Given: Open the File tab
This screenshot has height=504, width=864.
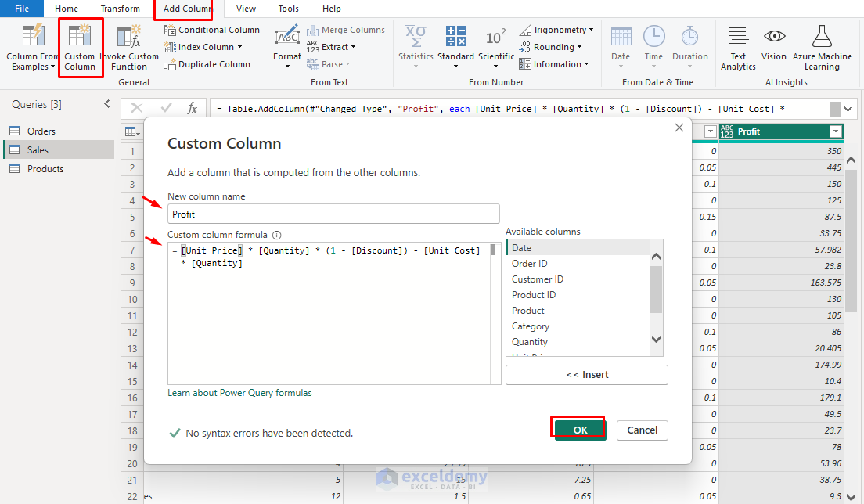Looking at the screenshot, I should [22, 9].
